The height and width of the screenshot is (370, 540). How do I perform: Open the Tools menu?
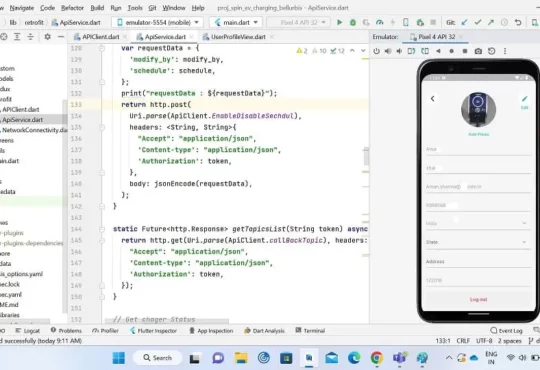click(x=135, y=8)
